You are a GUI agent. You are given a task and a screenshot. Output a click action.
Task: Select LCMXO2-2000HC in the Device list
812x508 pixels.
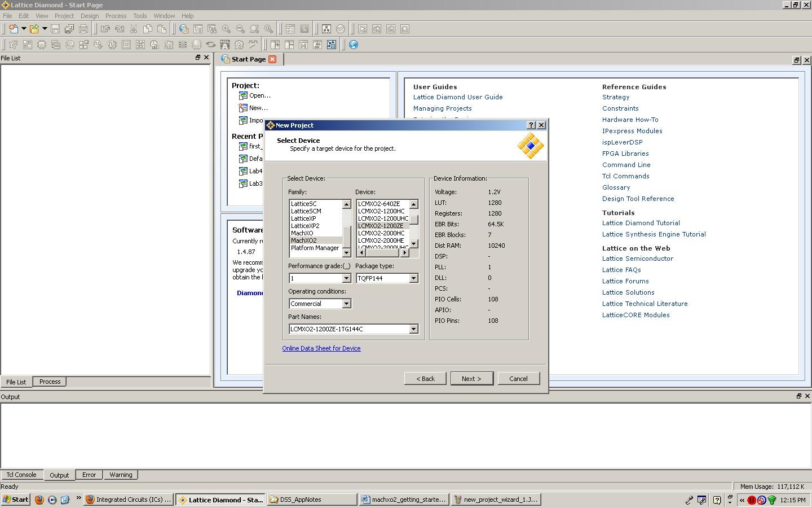point(381,233)
